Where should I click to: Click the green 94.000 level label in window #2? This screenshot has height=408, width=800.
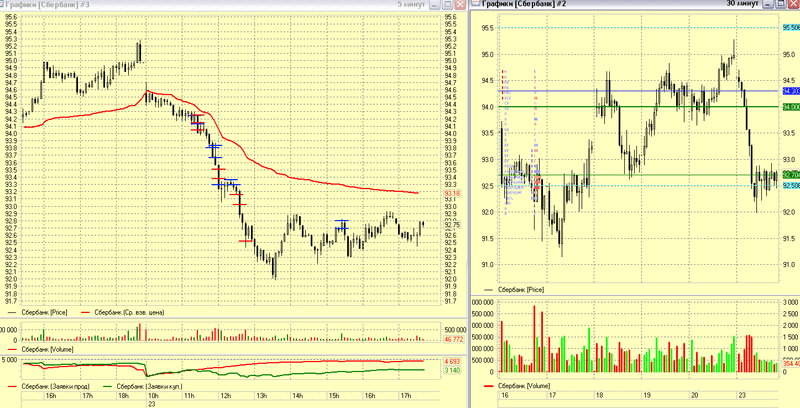(x=791, y=107)
